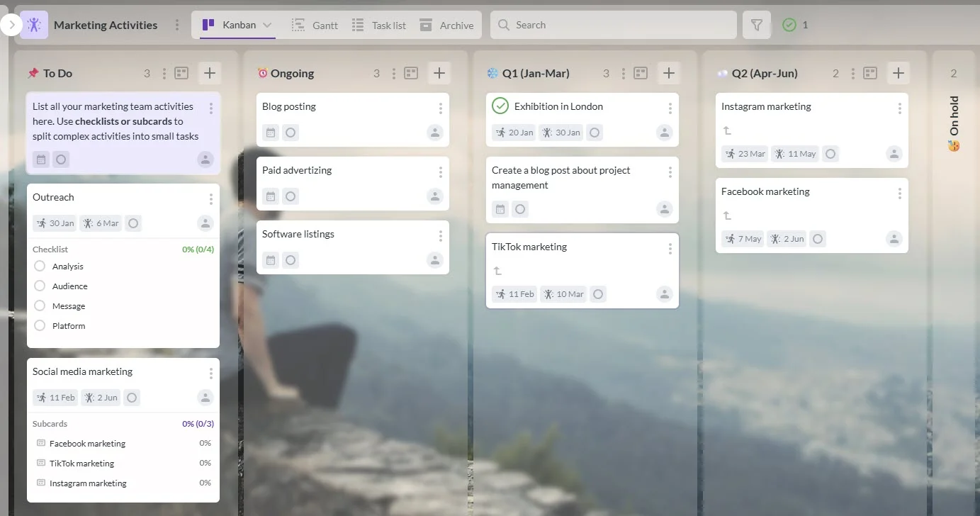The image size is (980, 516).
Task: Click the 0% checklist progress indicator on Outreach
Action: click(198, 249)
